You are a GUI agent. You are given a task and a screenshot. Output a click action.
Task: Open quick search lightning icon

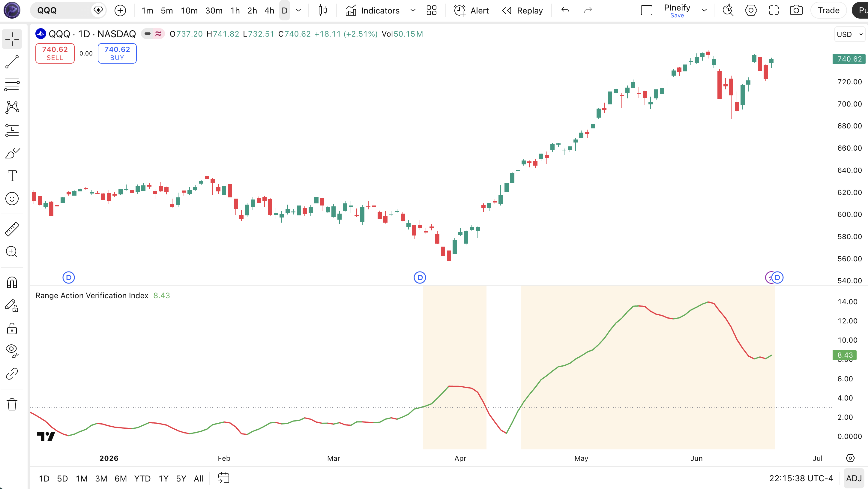pyautogui.click(x=728, y=10)
